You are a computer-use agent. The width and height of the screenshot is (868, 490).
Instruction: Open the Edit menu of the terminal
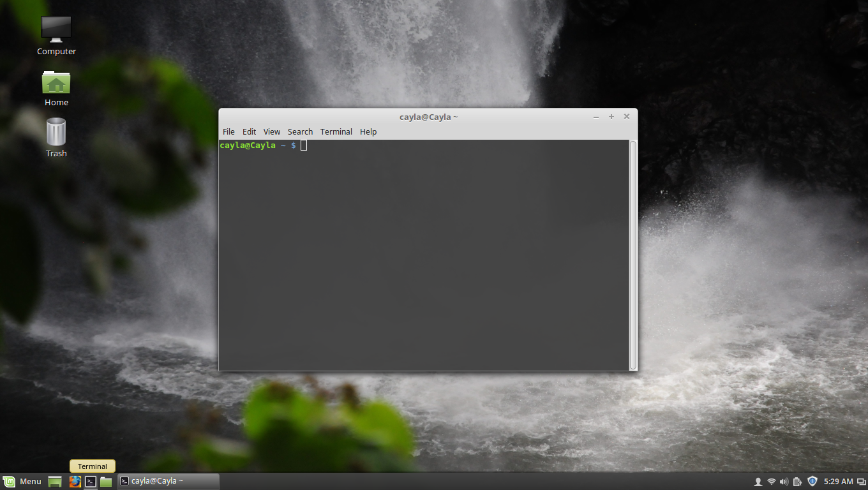point(249,131)
